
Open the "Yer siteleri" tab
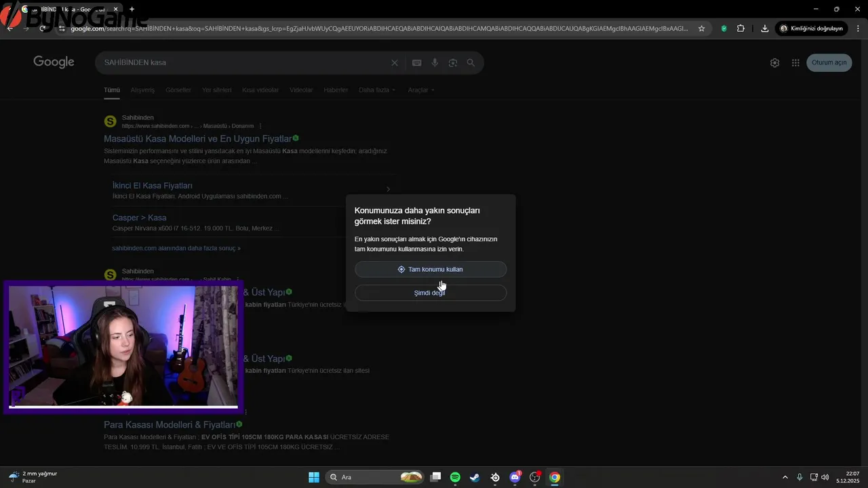(x=216, y=90)
